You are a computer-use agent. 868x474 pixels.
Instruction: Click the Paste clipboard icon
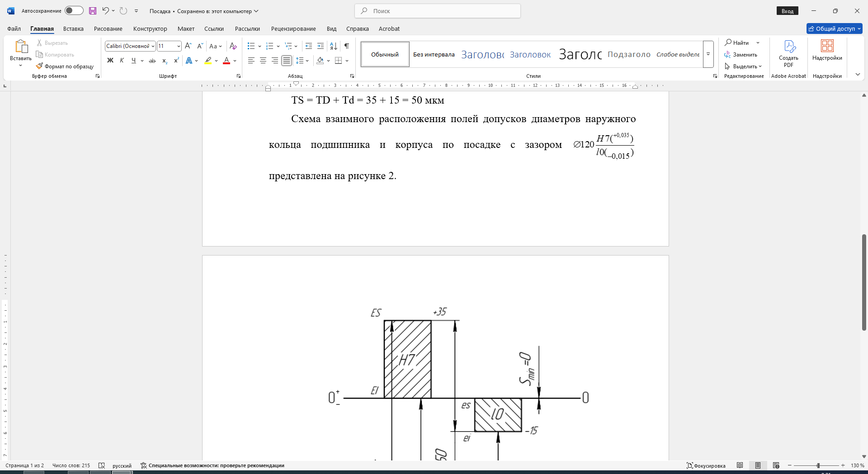[21, 47]
